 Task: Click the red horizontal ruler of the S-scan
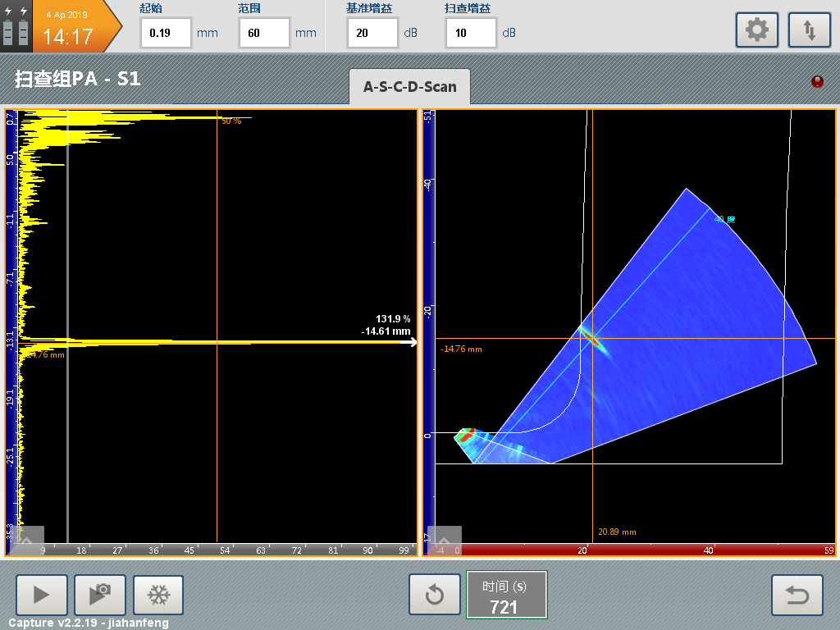pyautogui.click(x=636, y=550)
